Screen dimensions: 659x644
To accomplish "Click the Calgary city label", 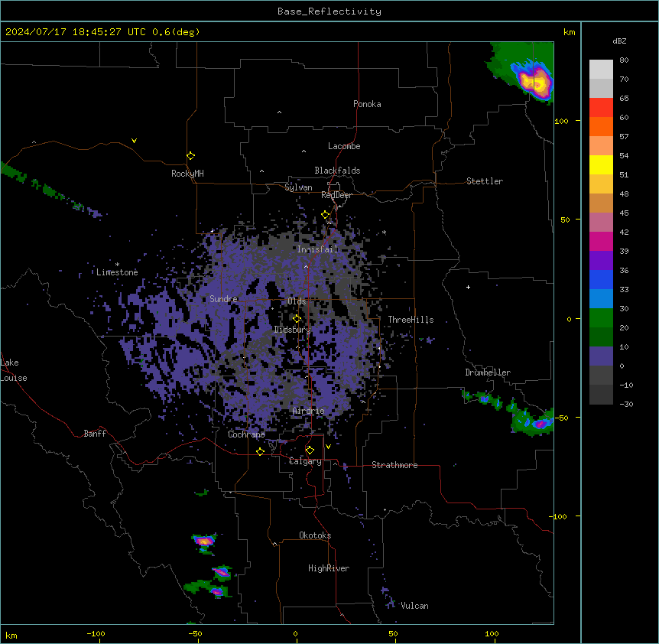I will pyautogui.click(x=305, y=461).
